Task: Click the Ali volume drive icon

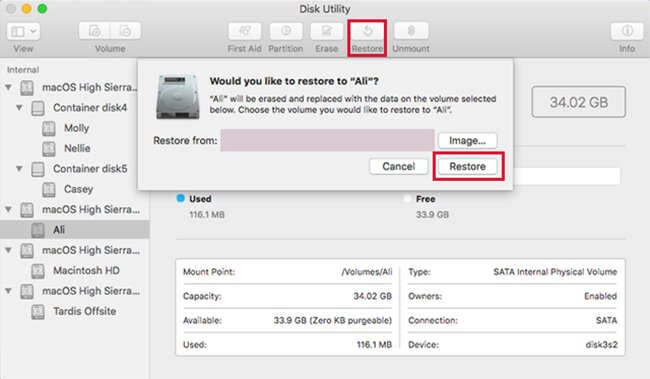Action: click(38, 230)
